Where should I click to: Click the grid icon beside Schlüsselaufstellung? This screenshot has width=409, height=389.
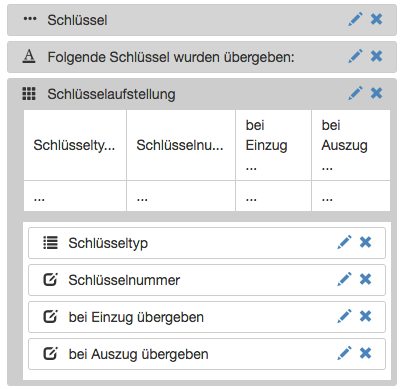coord(29,94)
